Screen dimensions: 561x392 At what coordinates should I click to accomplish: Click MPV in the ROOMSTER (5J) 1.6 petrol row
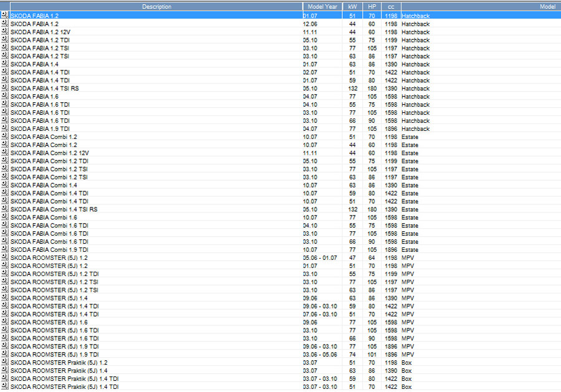(408, 322)
